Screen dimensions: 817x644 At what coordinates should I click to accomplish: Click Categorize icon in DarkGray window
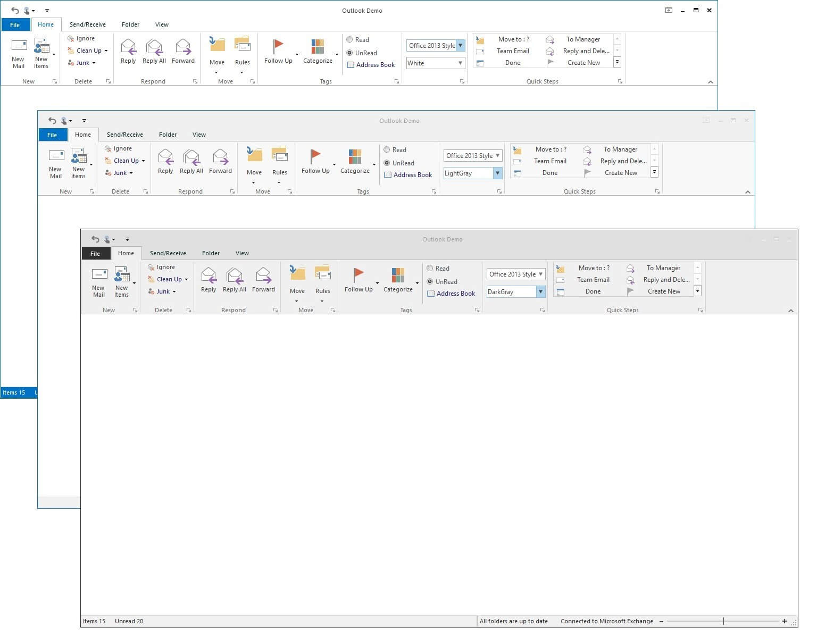click(398, 275)
